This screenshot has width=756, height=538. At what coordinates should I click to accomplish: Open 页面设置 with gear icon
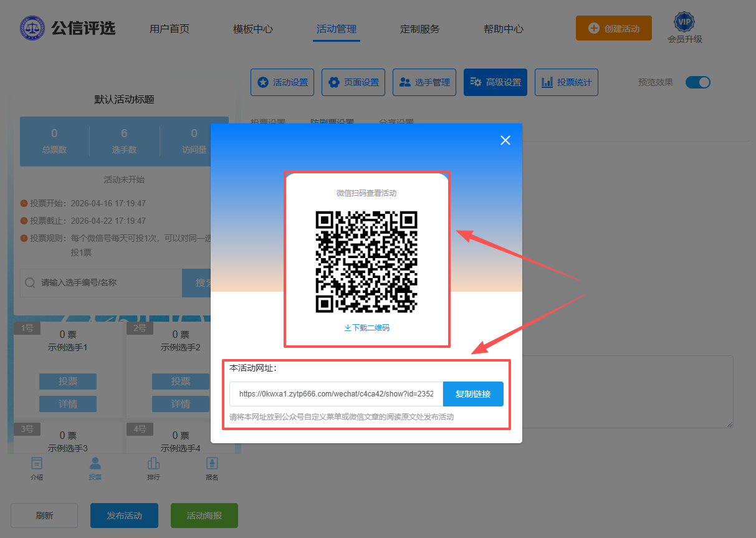[353, 82]
